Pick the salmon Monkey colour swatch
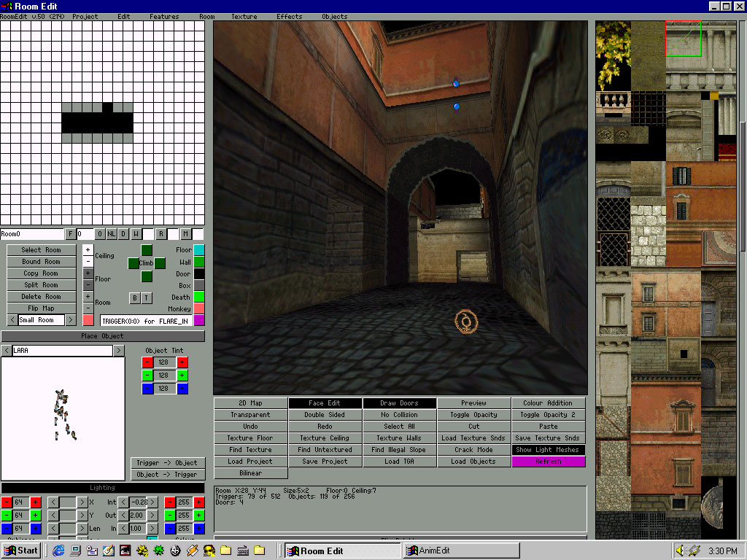 (x=199, y=308)
